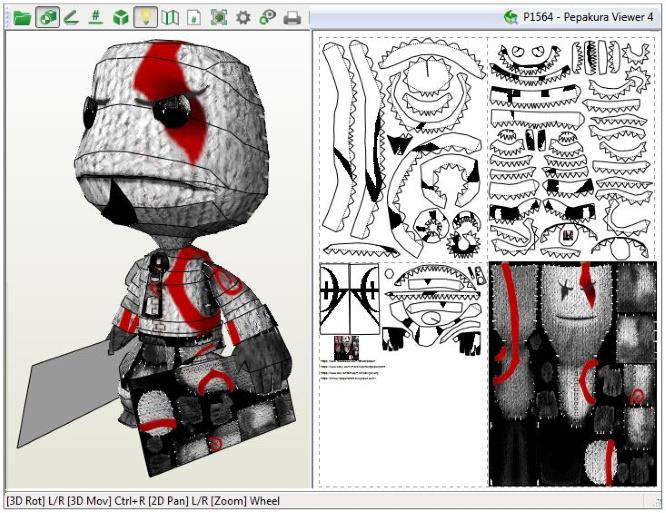
Task: Click the gray blade of the 3D model
Action: (70, 393)
